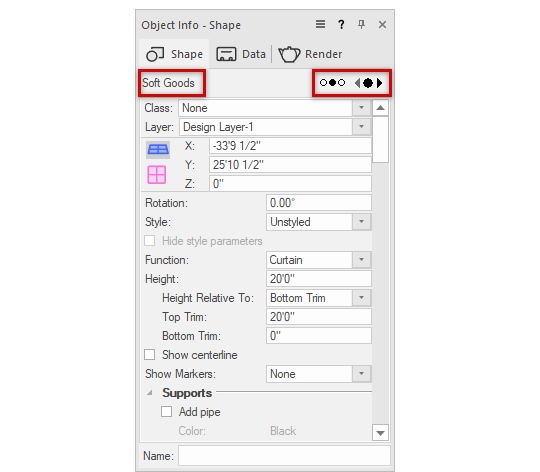Click the three-dot multiple edit mode icon
Screen dimensions: 540x472
(x=332, y=83)
